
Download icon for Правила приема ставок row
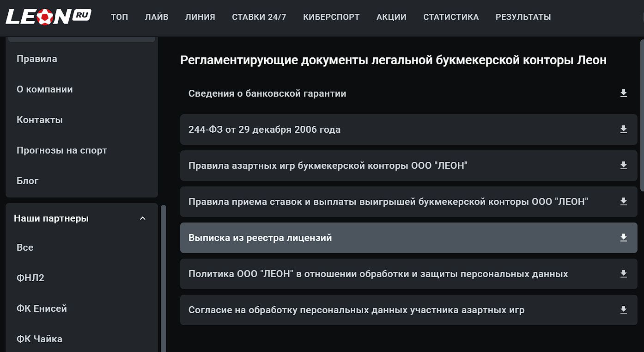[623, 202]
